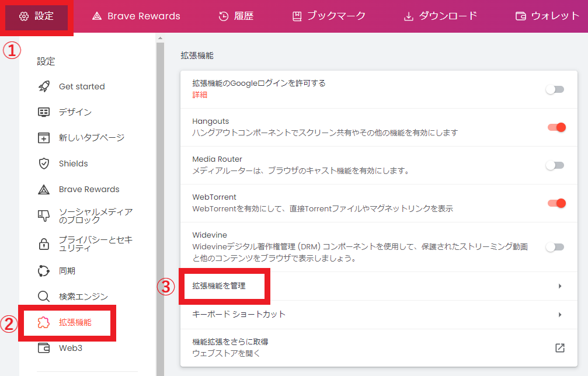Click the thumbs-down social media blocking icon

44,215
